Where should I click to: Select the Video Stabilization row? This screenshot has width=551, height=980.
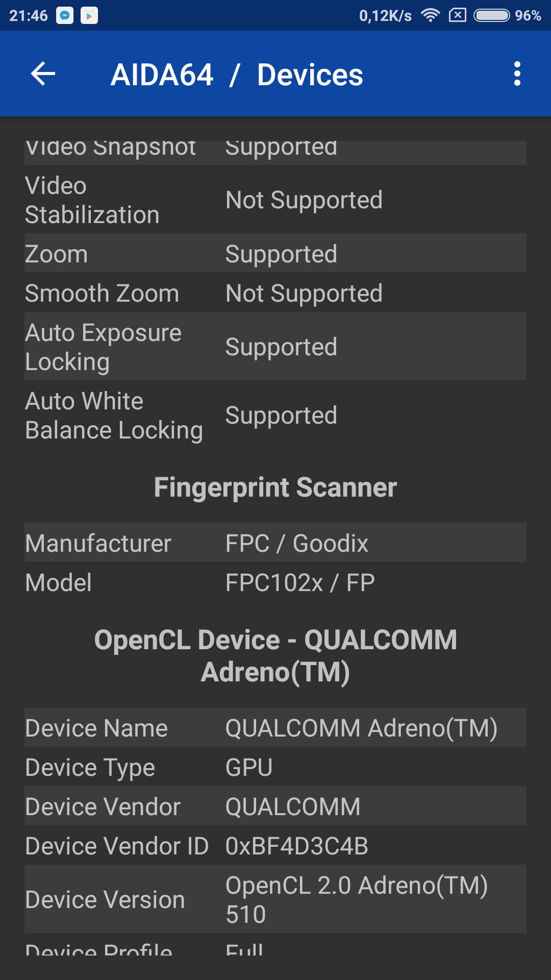point(275,200)
